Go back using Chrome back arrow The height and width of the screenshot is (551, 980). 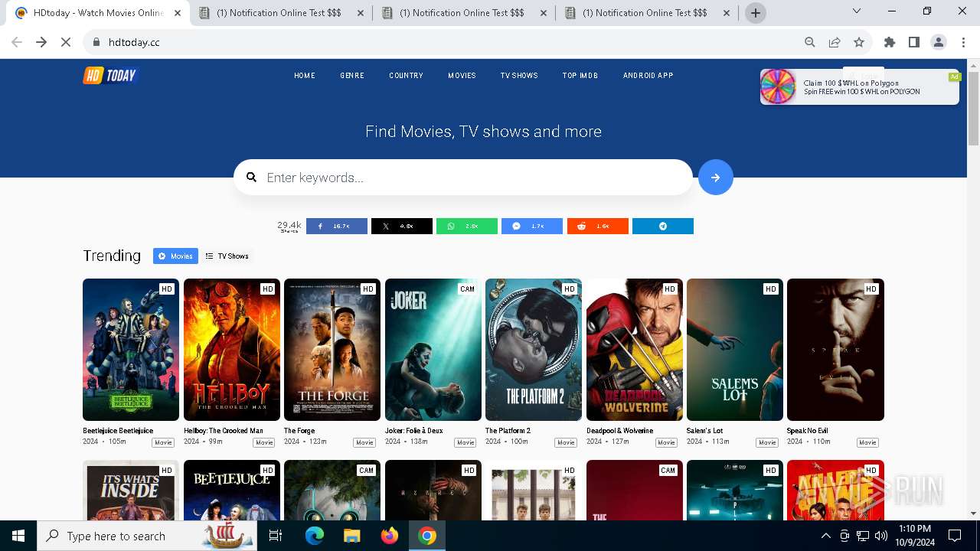[x=17, y=42]
